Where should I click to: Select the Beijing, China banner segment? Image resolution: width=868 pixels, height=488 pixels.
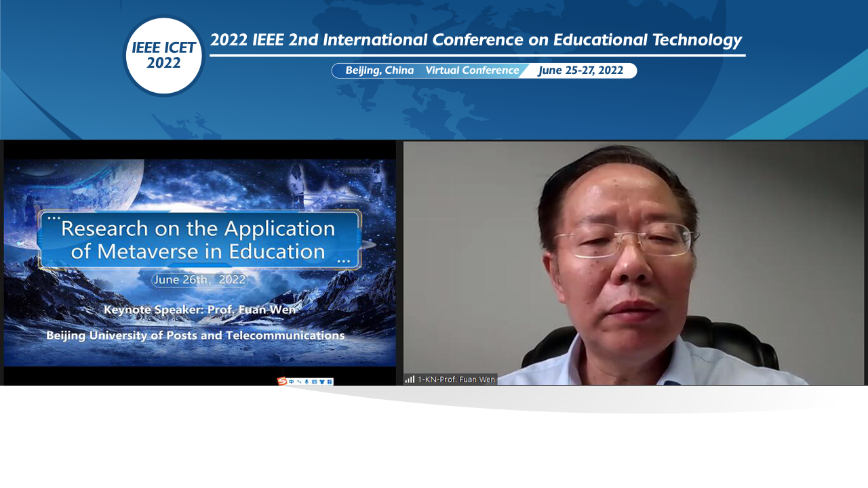point(379,70)
